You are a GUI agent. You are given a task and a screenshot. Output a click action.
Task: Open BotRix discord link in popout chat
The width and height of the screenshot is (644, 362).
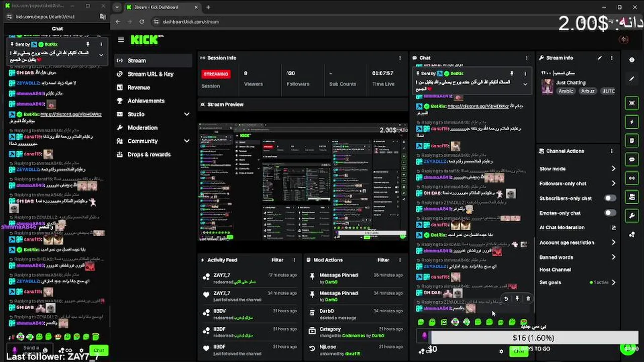coord(71,115)
